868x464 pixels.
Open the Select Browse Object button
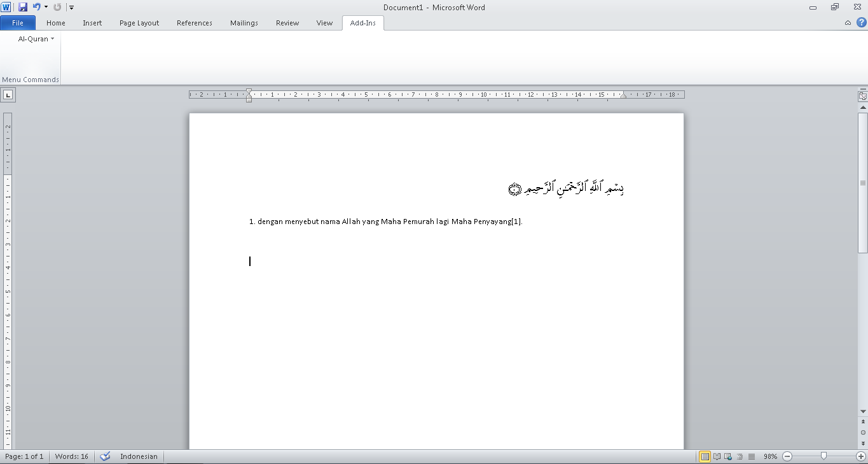863,433
